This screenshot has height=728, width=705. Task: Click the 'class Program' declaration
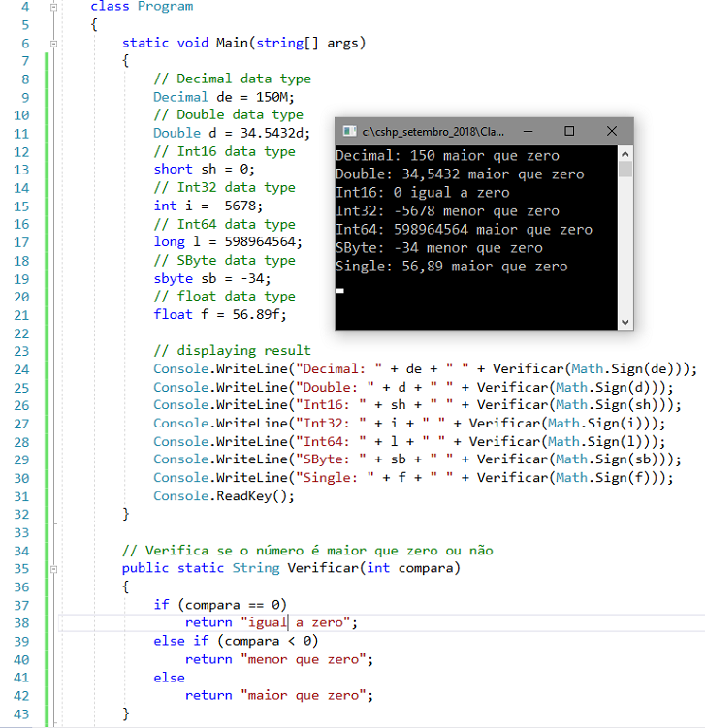[142, 7]
